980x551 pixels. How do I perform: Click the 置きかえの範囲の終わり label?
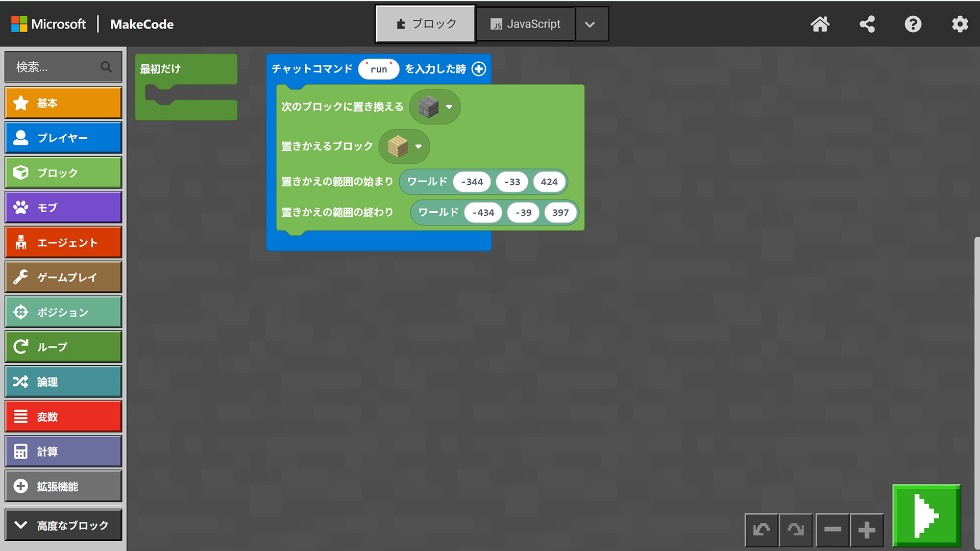(x=337, y=212)
